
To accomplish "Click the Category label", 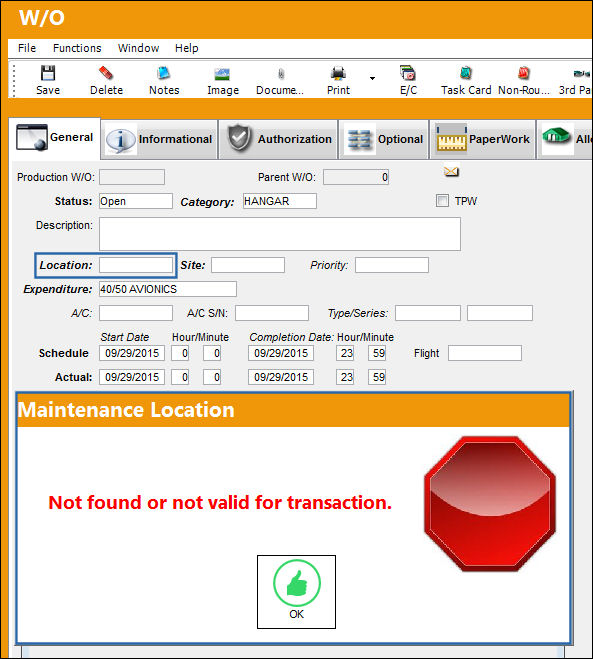I will tap(207, 202).
